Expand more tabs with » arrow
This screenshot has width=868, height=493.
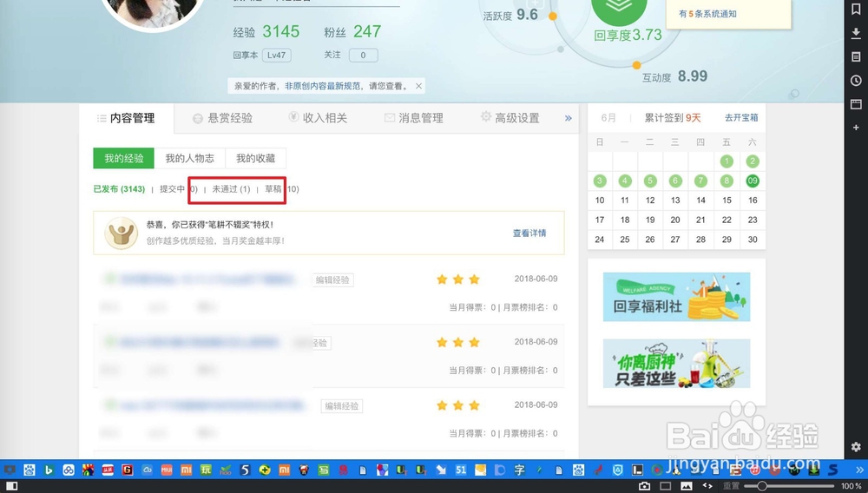(x=568, y=118)
